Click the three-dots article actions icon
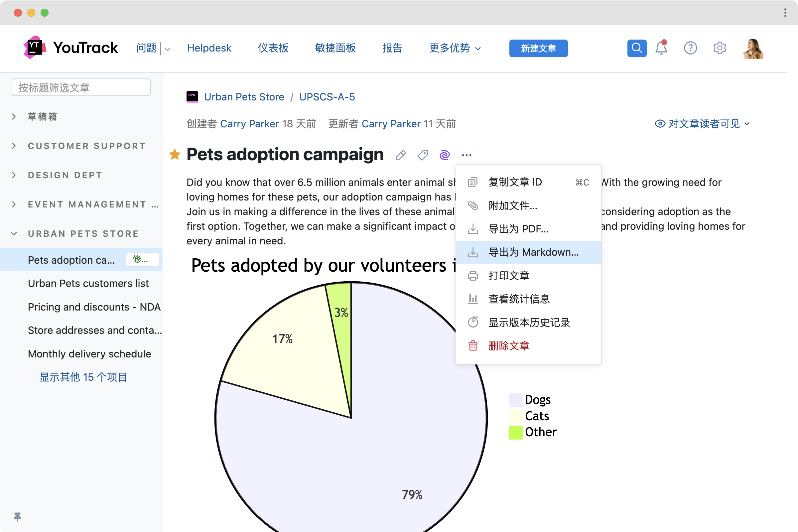798x532 pixels. coord(466,155)
